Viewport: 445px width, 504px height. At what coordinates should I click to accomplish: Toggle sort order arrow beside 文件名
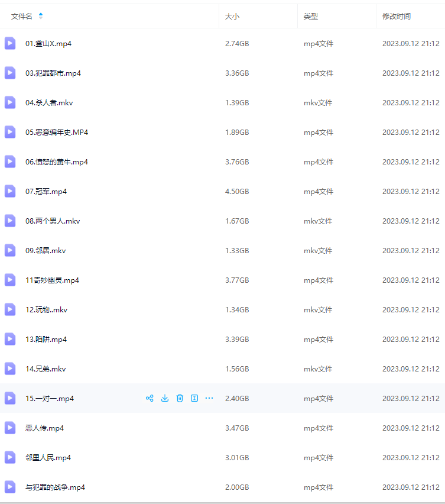pos(41,16)
